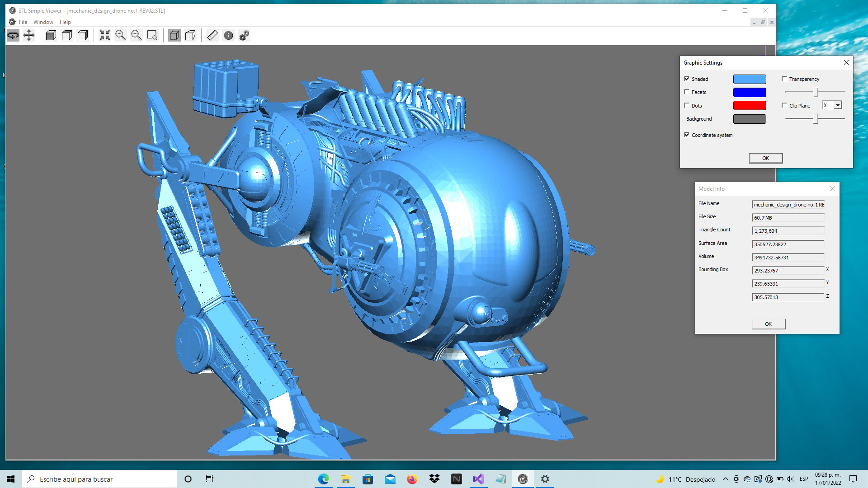
Task: Click OK in Graphic Settings dialog
Action: 765,158
